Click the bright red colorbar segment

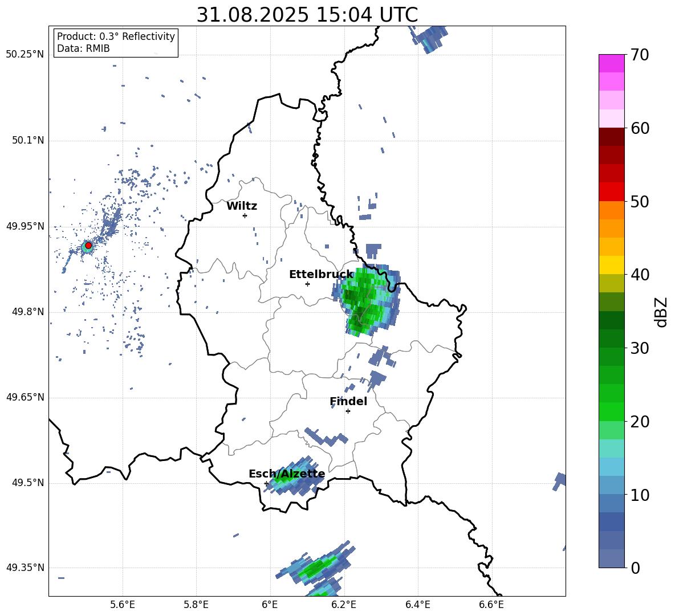(x=611, y=192)
